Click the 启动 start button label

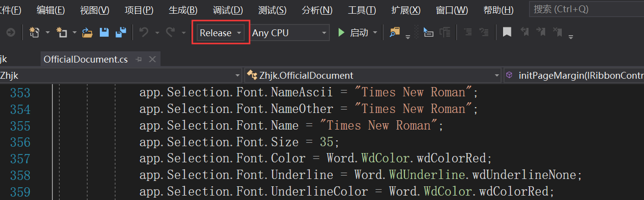tap(359, 33)
